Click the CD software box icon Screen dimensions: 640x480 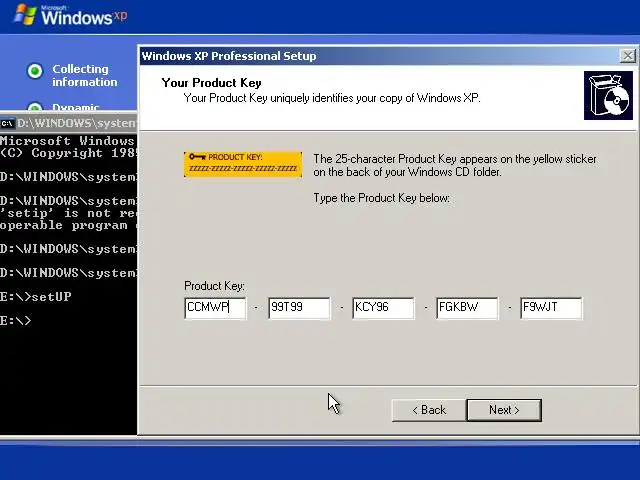click(x=608, y=96)
